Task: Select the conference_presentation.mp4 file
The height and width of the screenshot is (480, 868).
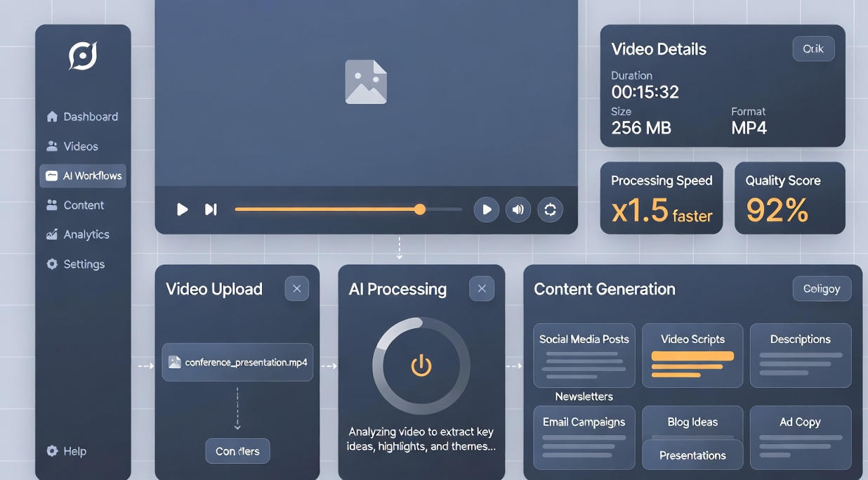Action: click(x=237, y=363)
